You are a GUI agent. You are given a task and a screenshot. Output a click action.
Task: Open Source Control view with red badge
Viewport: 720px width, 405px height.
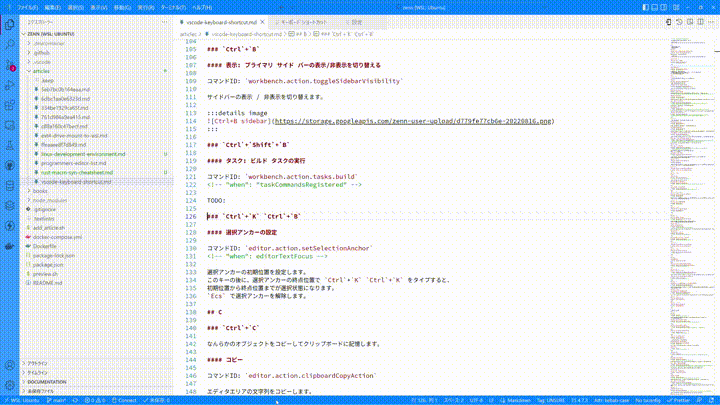(10, 65)
